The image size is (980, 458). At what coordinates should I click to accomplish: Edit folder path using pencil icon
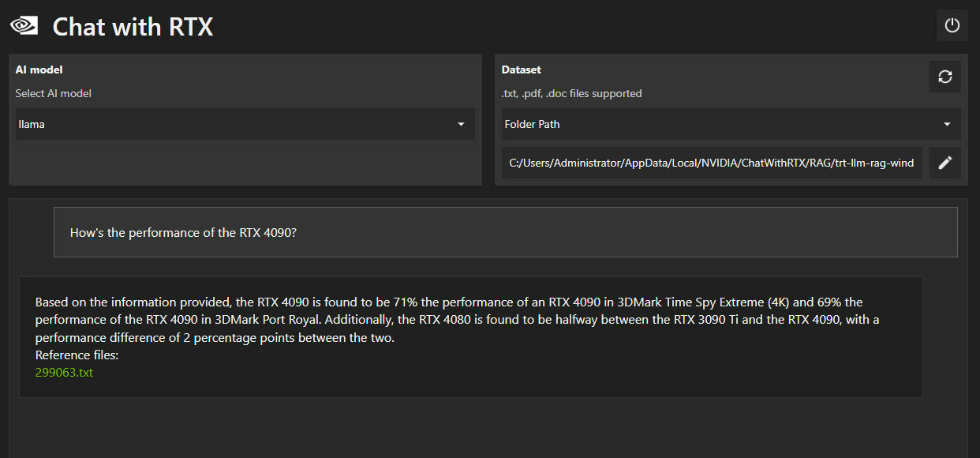tap(944, 163)
